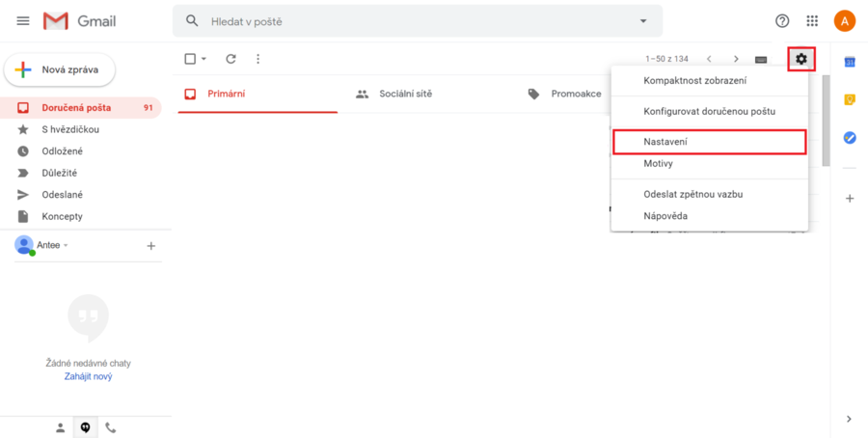Open Google Keep in side panel
The height and width of the screenshot is (438, 868).
point(850,100)
